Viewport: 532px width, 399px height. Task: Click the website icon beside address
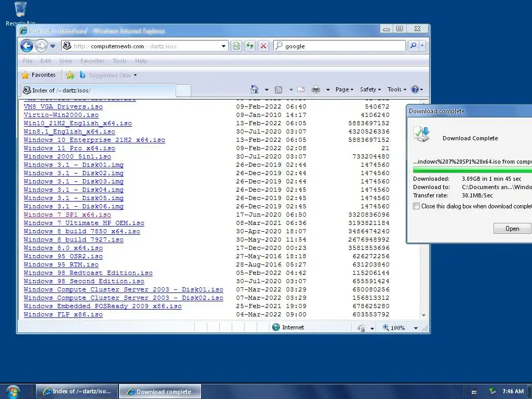pyautogui.click(x=67, y=46)
